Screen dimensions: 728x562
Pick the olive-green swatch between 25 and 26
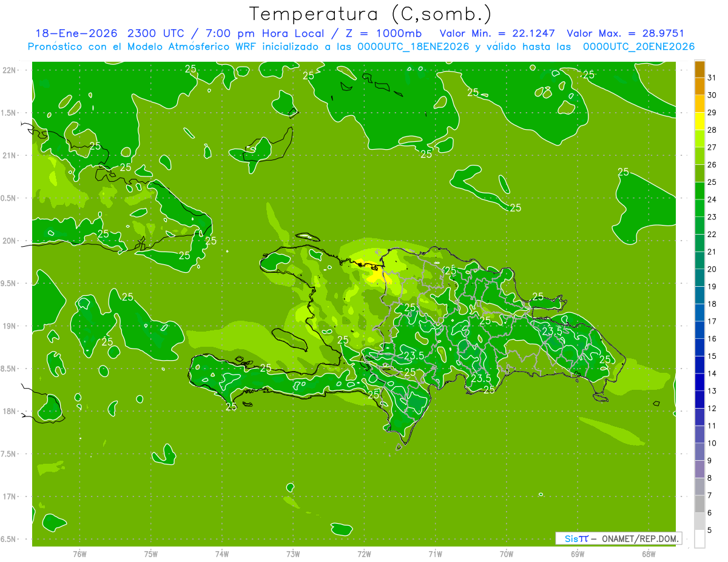tap(699, 173)
